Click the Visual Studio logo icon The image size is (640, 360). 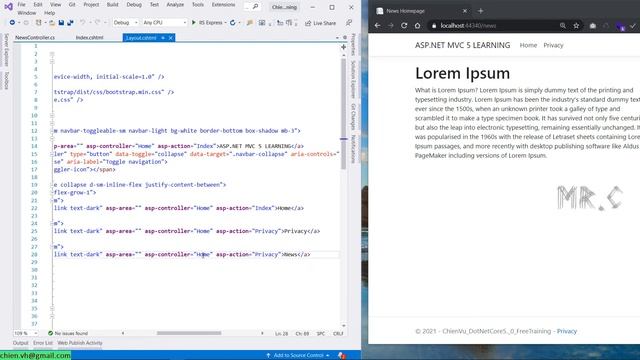(x=8, y=7)
